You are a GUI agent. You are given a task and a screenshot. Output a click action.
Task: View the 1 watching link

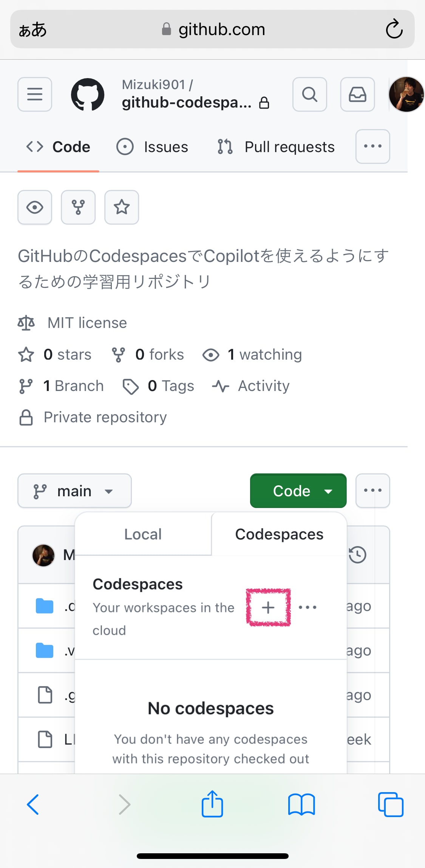click(x=252, y=355)
